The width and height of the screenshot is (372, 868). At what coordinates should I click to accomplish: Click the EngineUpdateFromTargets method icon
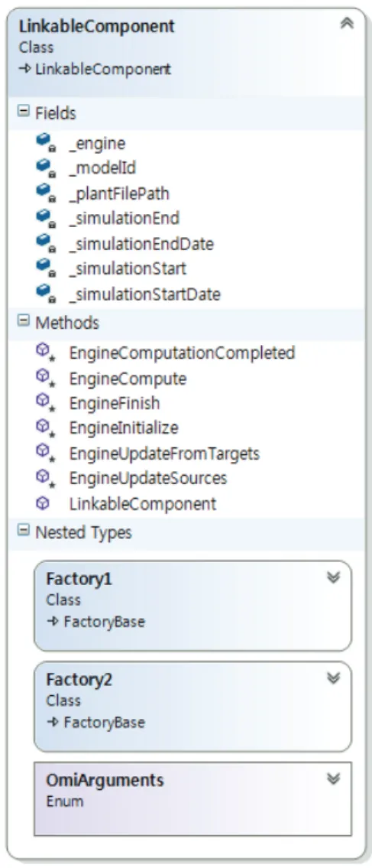click(x=45, y=454)
